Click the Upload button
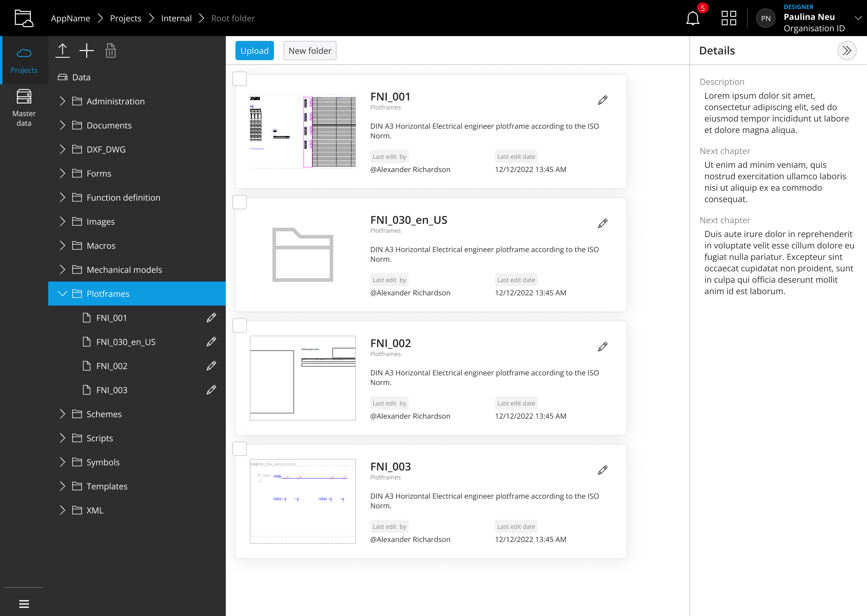The image size is (867, 616). 254,51
